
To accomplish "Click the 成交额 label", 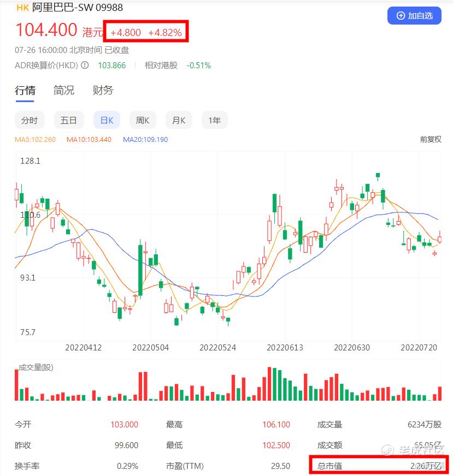I will click(330, 445).
